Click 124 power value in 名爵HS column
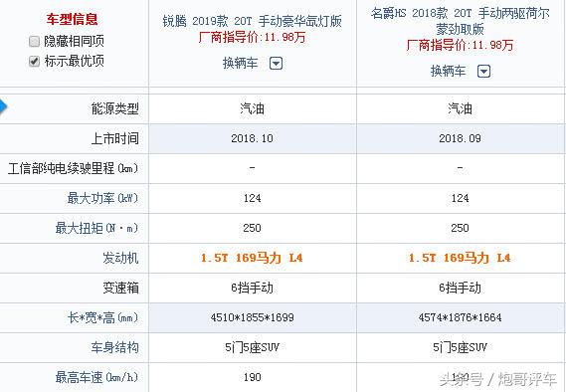The image size is (566, 392). (460, 198)
